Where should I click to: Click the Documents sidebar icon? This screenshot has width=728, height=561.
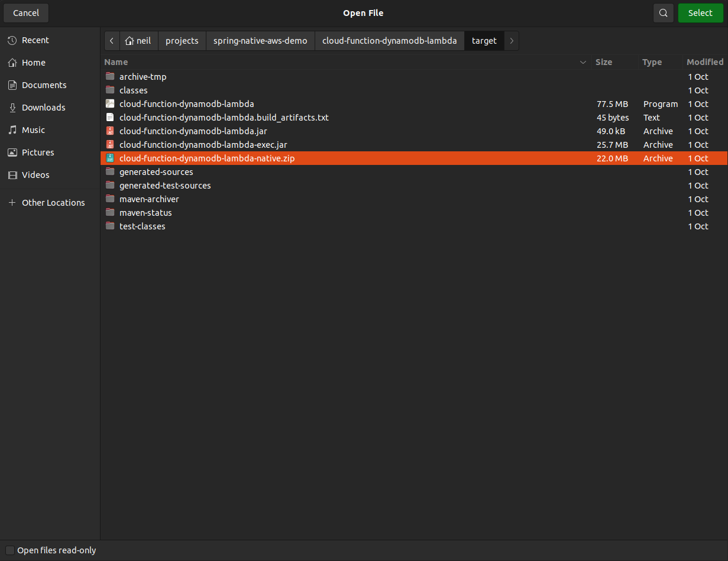coord(12,85)
